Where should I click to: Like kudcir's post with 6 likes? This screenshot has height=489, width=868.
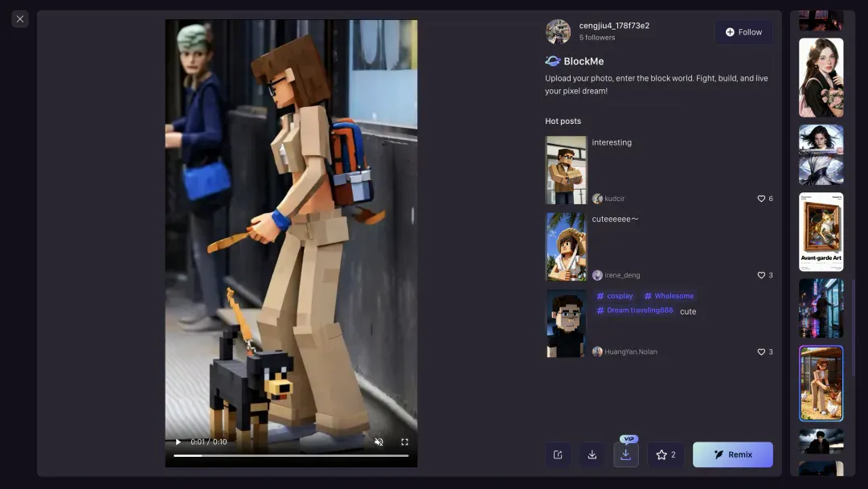point(761,199)
